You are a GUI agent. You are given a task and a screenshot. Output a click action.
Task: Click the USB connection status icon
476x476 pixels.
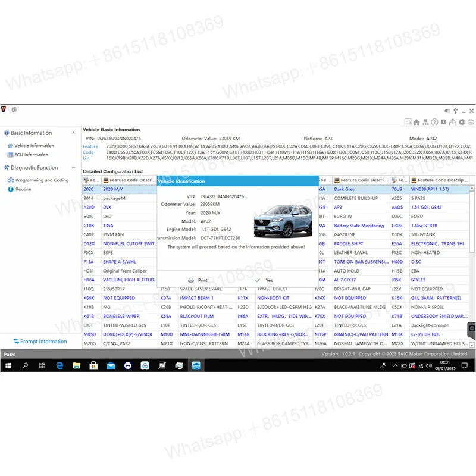(455, 111)
